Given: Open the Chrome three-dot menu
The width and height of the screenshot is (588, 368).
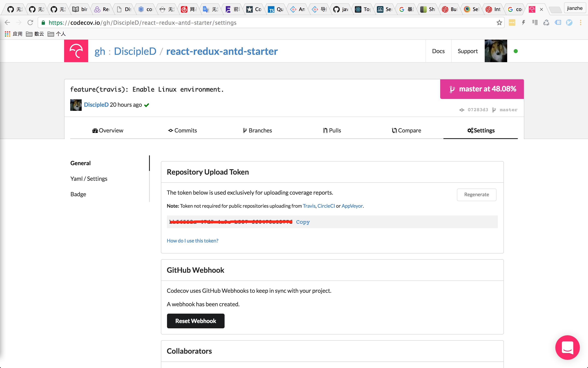Looking at the screenshot, I should 580,23.
